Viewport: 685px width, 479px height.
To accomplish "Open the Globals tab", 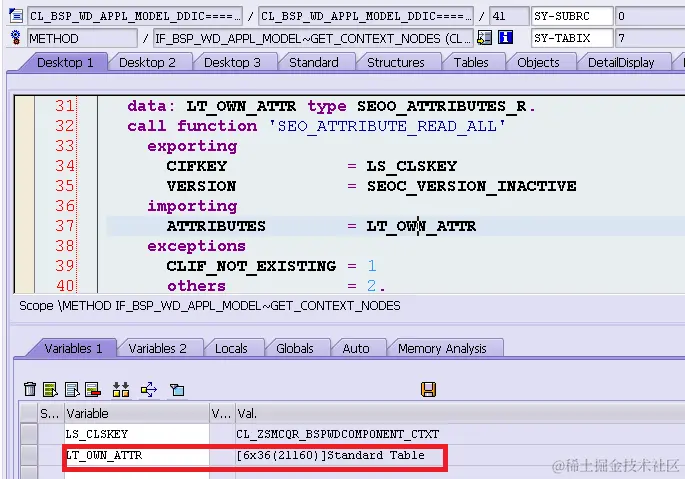I will 295,348.
